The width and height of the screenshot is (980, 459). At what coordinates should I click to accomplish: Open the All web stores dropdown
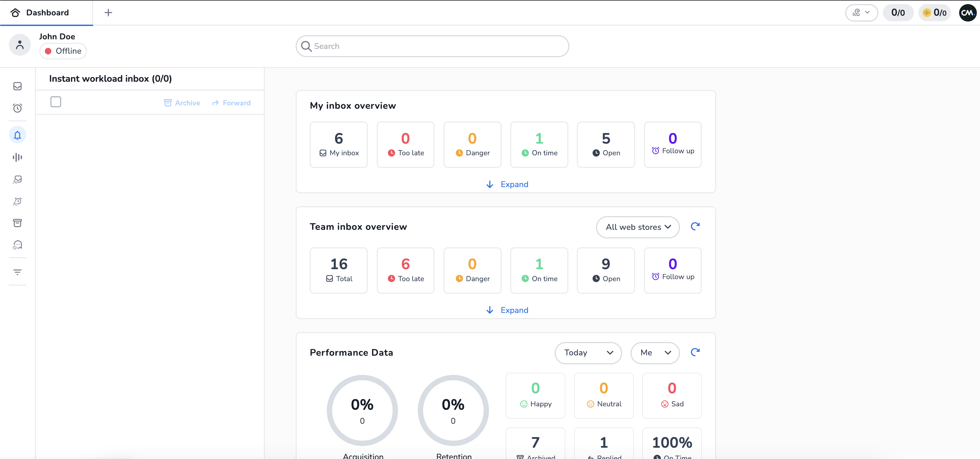tap(637, 227)
